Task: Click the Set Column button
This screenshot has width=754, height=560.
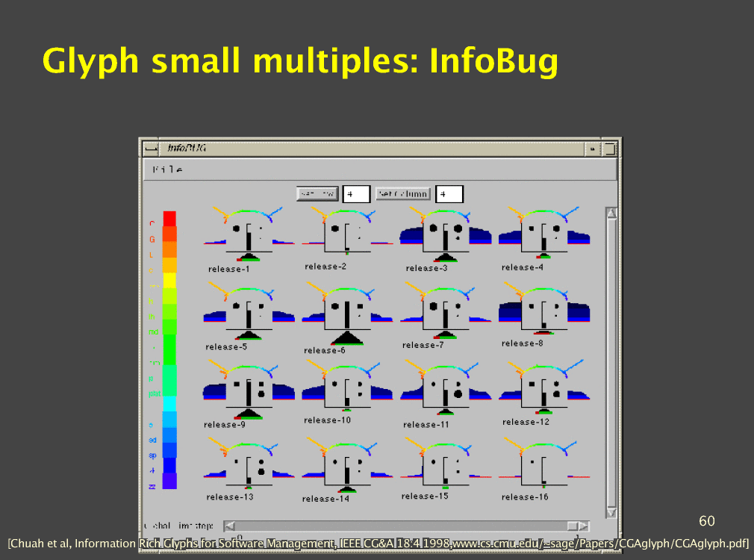Action: 402,194
